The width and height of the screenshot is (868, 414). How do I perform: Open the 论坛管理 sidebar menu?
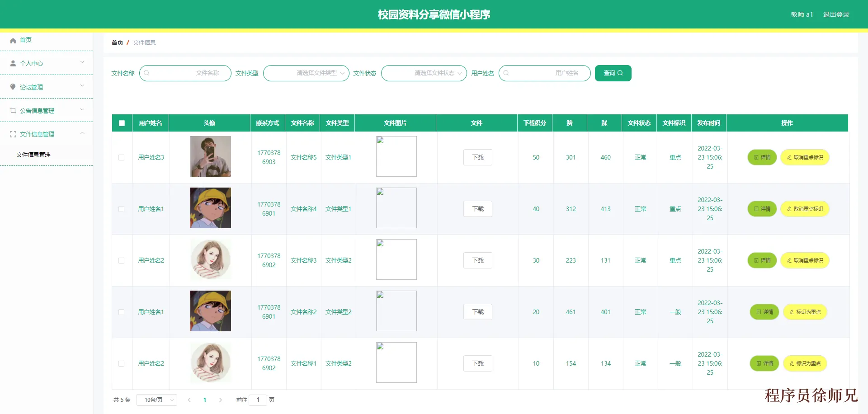(46, 87)
